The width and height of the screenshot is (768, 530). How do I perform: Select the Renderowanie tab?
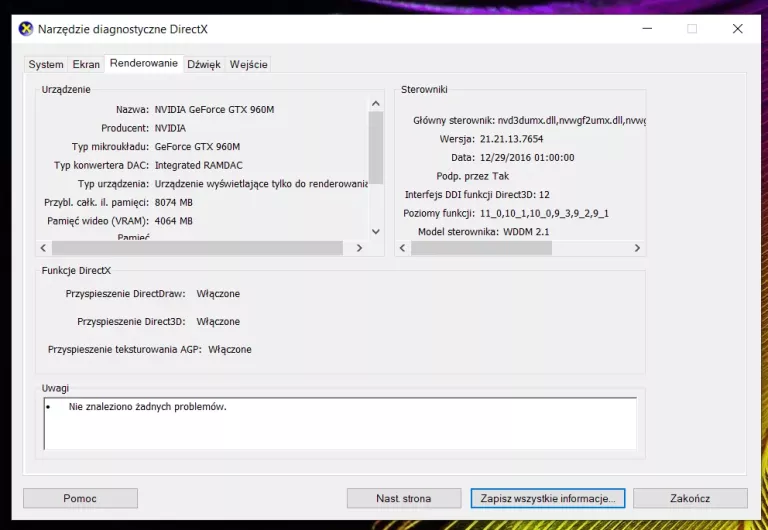tap(144, 63)
